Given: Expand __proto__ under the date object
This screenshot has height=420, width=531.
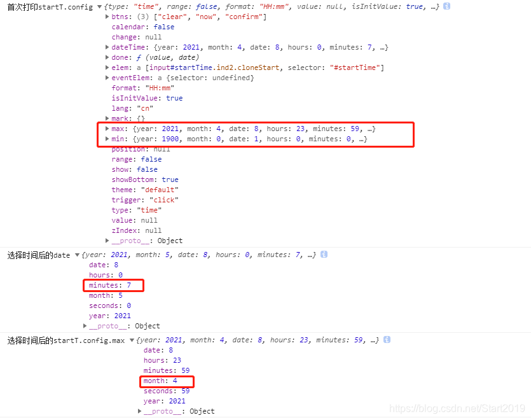Looking at the screenshot, I should tap(85, 326).
